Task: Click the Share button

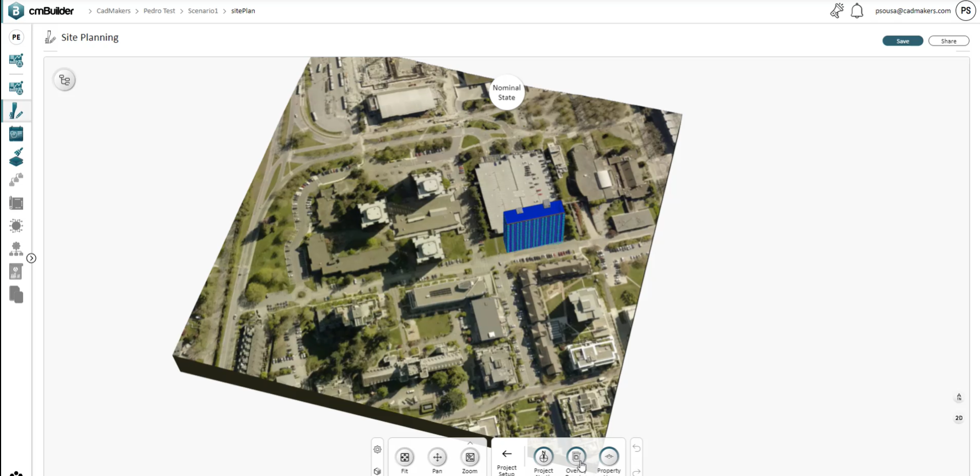Action: (949, 41)
